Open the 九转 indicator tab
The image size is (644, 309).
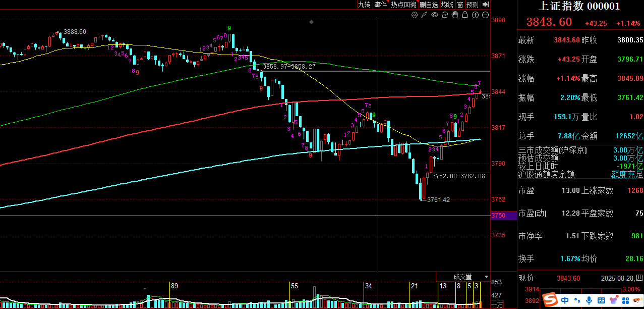[x=364, y=5]
